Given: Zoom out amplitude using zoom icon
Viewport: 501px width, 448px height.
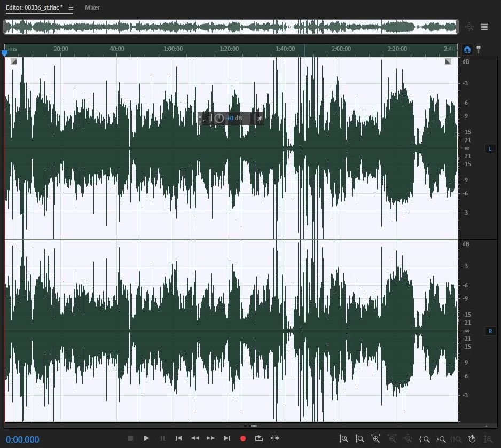Looking at the screenshot, I should [x=360, y=439].
